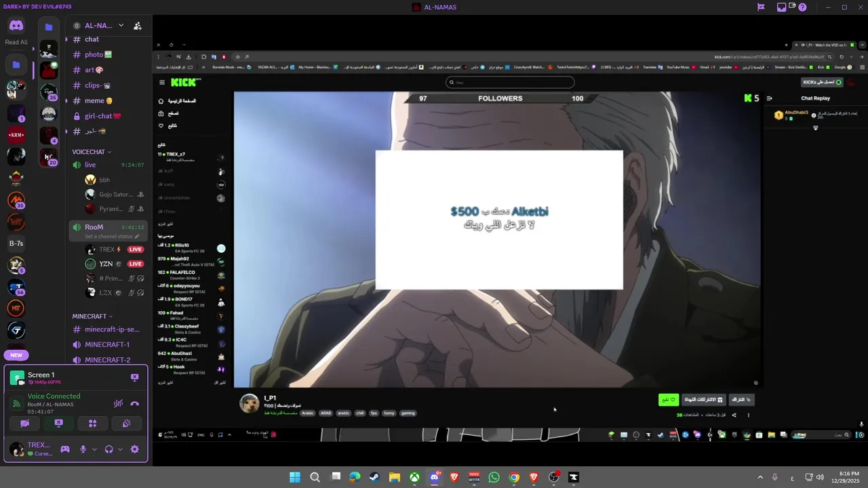This screenshot has width=868, height=488.
Task: Open the B-7s server icon
Action: (16, 243)
